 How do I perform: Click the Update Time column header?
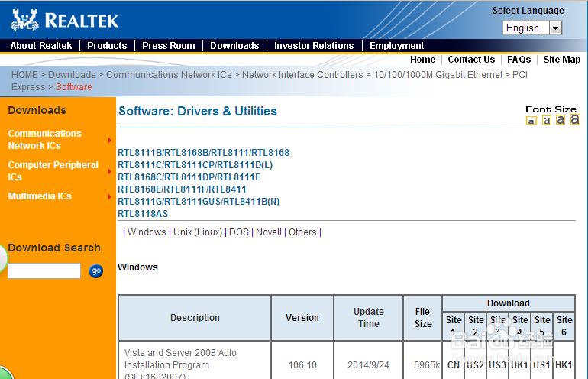369,318
